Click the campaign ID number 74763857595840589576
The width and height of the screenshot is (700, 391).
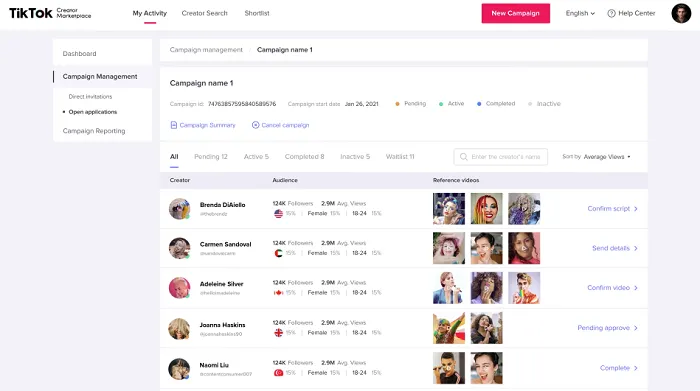[x=242, y=104]
